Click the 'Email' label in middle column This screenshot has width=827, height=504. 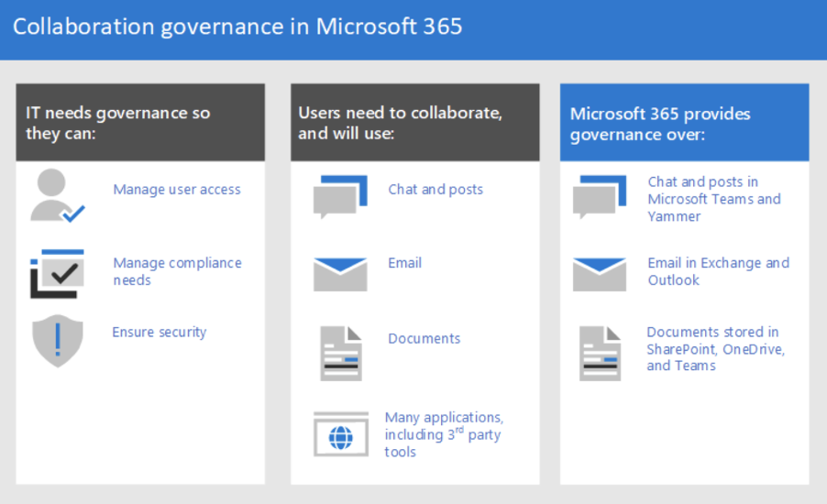(x=404, y=263)
